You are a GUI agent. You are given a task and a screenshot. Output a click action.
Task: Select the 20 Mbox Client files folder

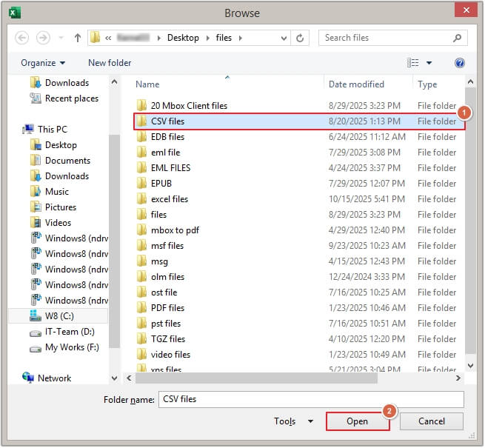point(299,106)
